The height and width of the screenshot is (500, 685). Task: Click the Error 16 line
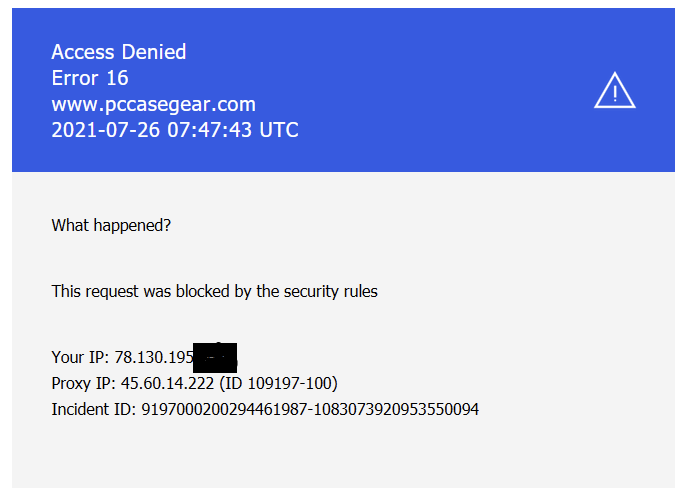click(x=90, y=78)
